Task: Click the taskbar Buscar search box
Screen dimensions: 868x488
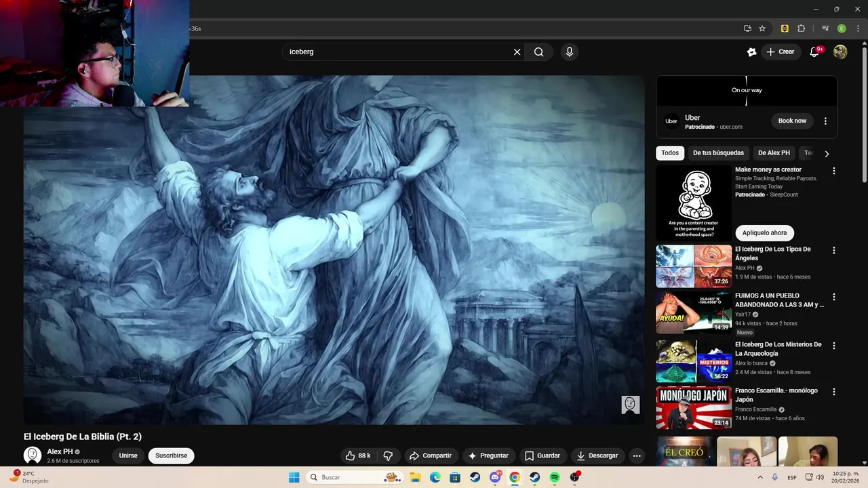Action: point(355,477)
